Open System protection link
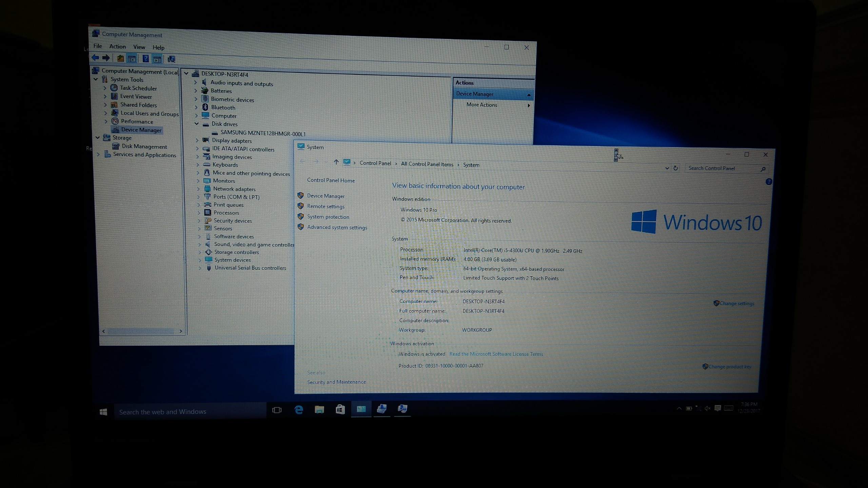Viewport: 868px width, 488px height. [x=328, y=217]
